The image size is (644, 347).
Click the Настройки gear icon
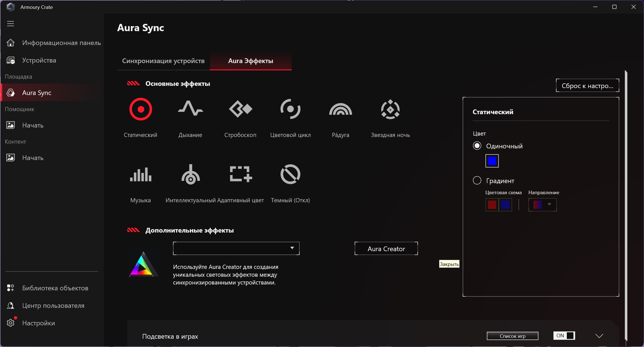[11, 323]
